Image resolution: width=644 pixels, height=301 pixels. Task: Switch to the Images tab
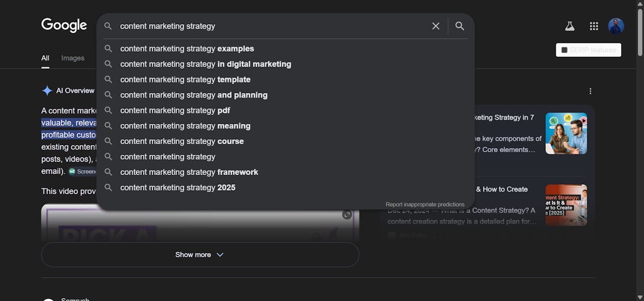[73, 58]
